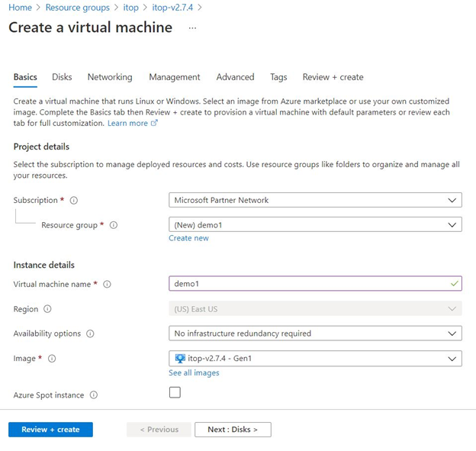
Task: Click the Virtual machine name input field
Action: pos(305,284)
